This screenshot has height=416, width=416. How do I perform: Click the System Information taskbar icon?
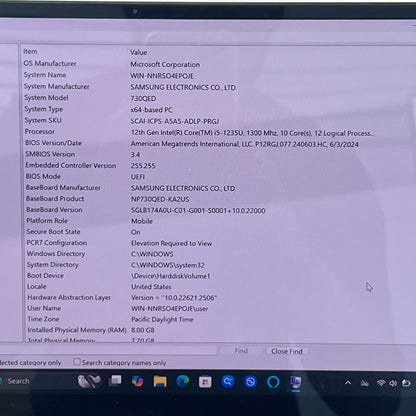[296, 382]
